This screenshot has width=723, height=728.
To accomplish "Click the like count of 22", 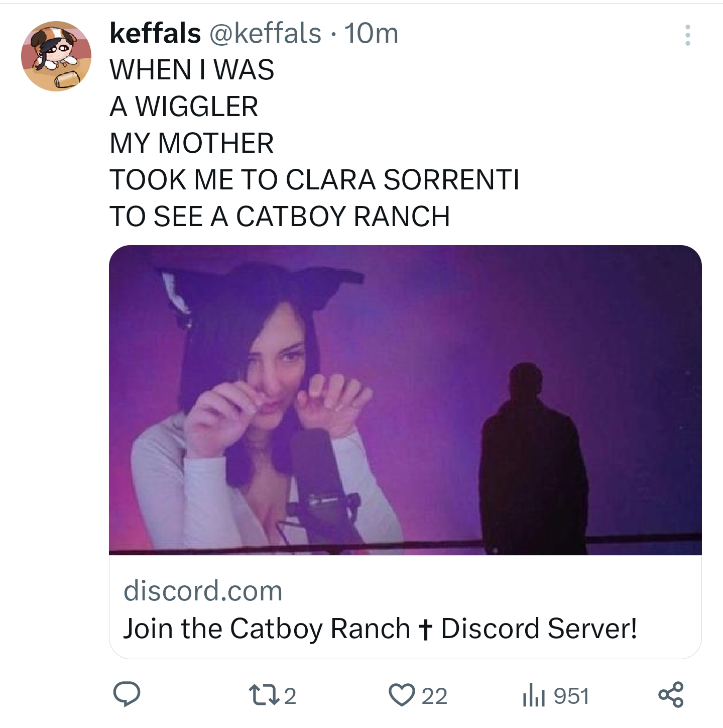I will (434, 696).
